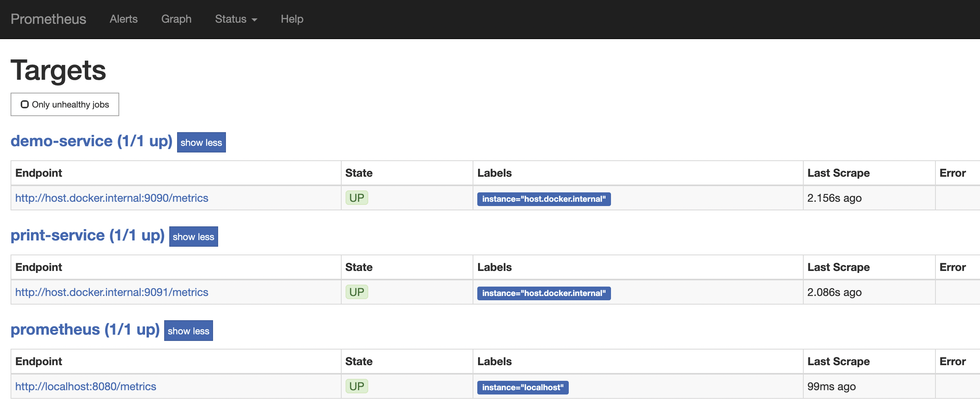Select the 2.156s ago last scrape value
Viewport: 980px width, 416px height.
coord(834,198)
